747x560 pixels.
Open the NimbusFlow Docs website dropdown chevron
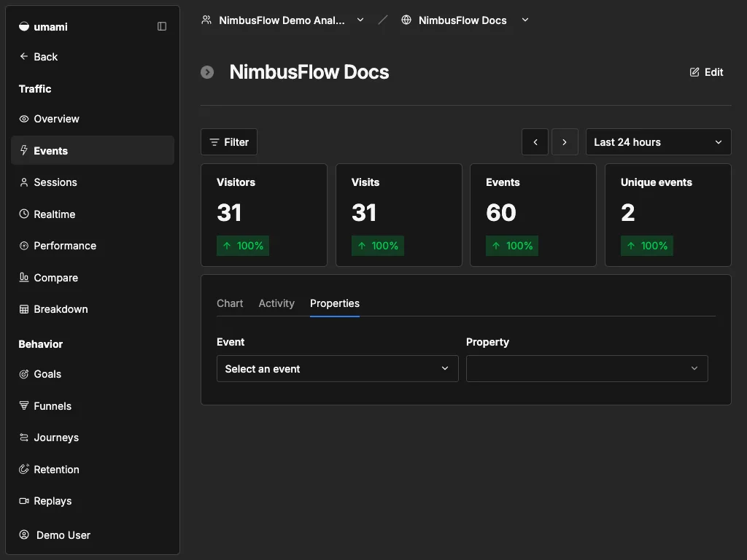525,20
